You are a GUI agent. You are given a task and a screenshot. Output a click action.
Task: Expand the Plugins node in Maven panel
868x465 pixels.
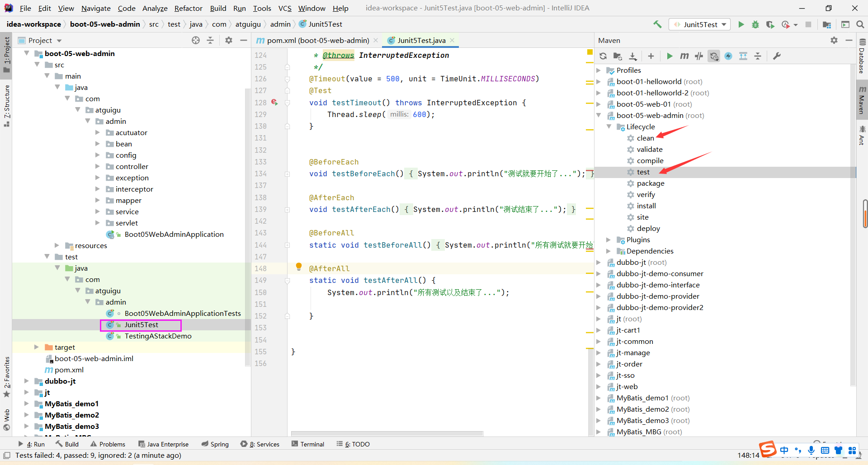[x=609, y=240]
